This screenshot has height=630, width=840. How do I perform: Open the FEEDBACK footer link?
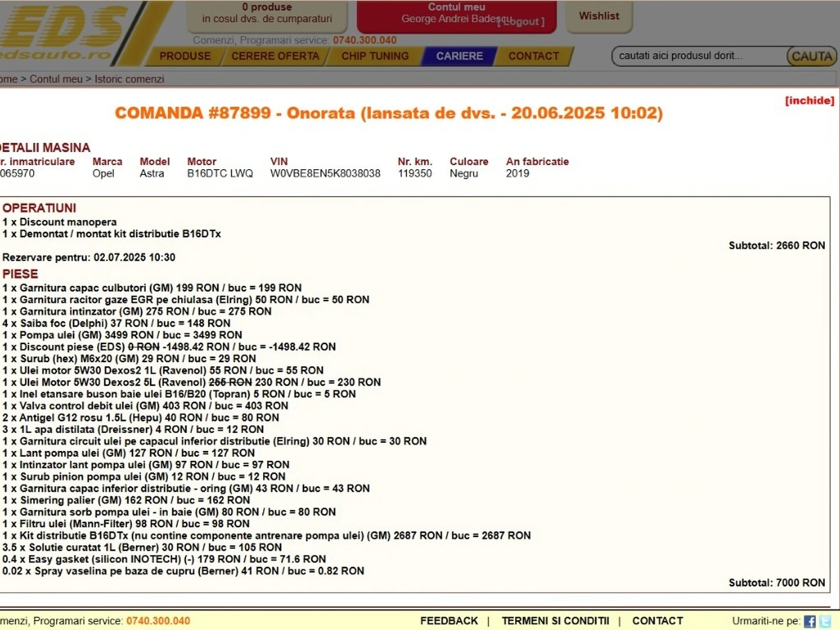(x=449, y=621)
